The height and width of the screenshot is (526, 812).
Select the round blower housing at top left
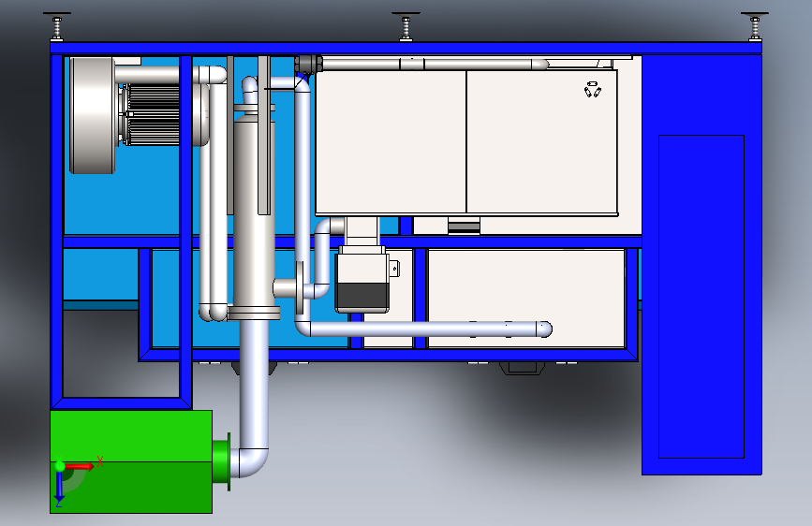pyautogui.click(x=92, y=115)
